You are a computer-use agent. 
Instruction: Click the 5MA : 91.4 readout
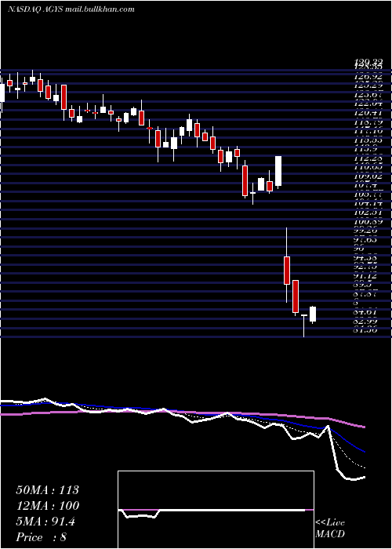pos(45,522)
